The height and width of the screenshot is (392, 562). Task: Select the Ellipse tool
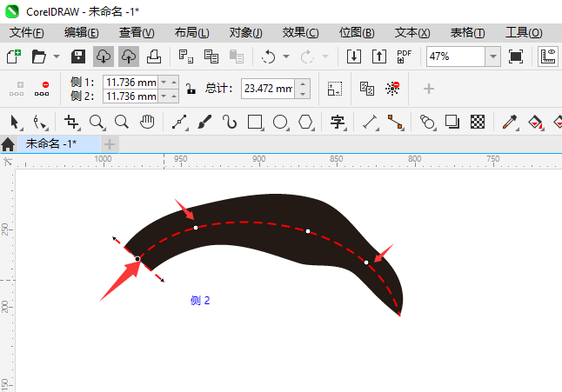tap(281, 122)
